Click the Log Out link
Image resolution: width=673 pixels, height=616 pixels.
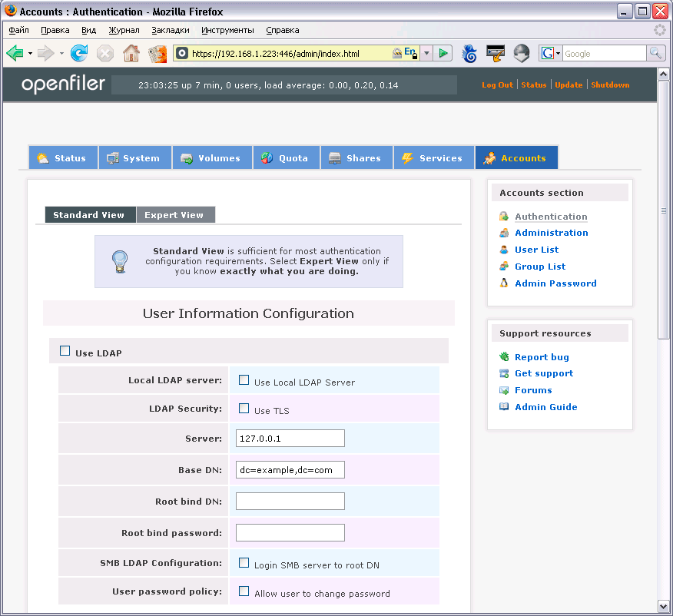click(497, 84)
